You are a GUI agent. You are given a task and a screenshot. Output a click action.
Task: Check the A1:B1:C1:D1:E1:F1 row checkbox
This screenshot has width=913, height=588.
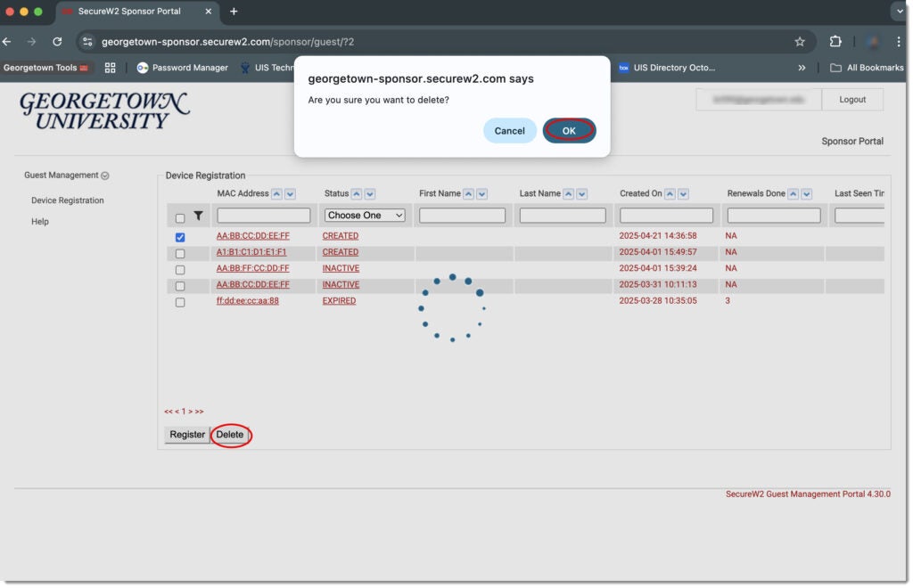180,254
